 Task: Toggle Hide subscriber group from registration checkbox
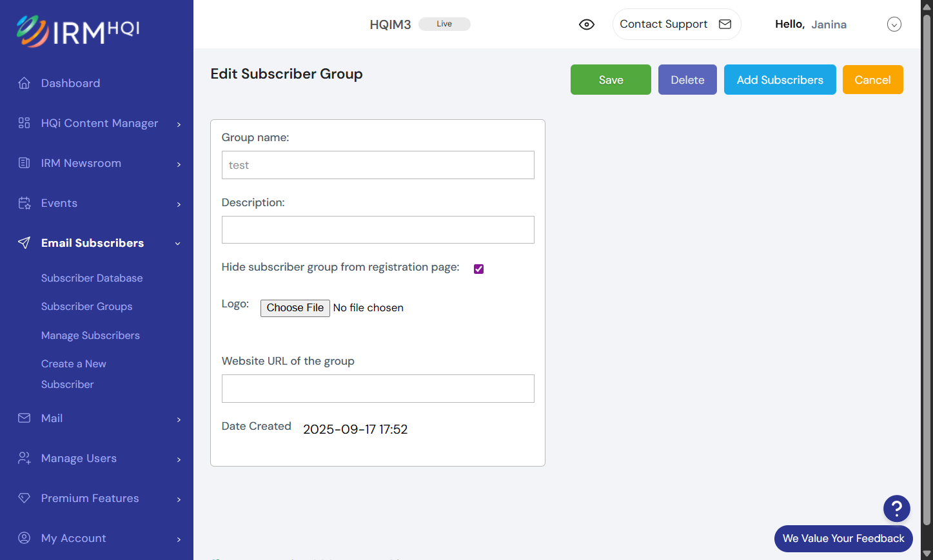click(478, 269)
